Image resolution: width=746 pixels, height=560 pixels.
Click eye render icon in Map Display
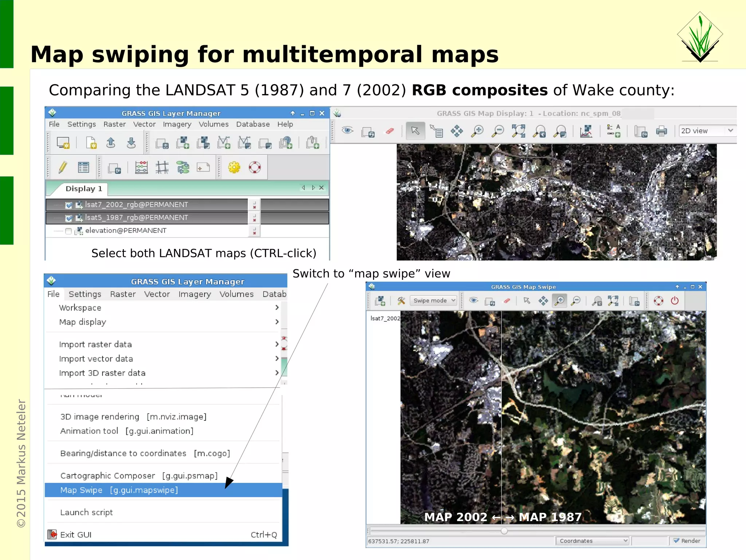point(348,130)
